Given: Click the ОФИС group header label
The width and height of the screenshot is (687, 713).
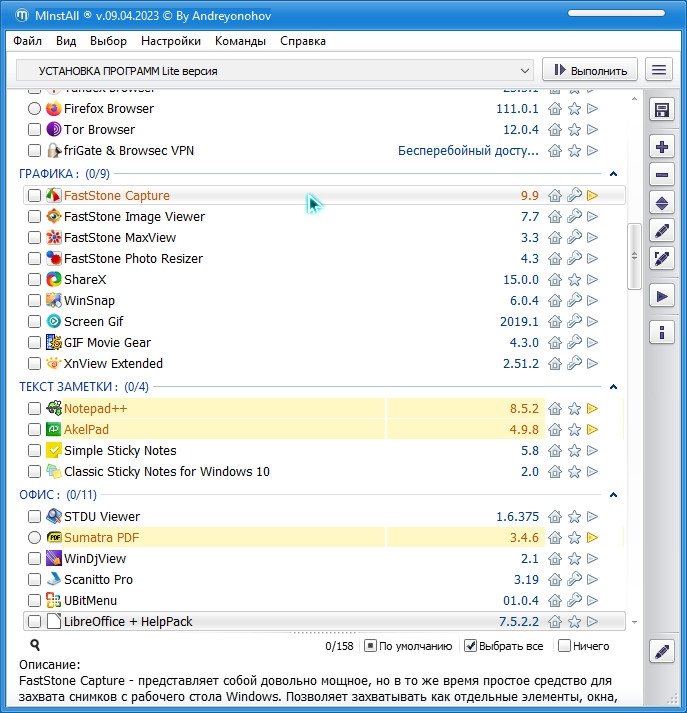Looking at the screenshot, I should pyautogui.click(x=58, y=495).
